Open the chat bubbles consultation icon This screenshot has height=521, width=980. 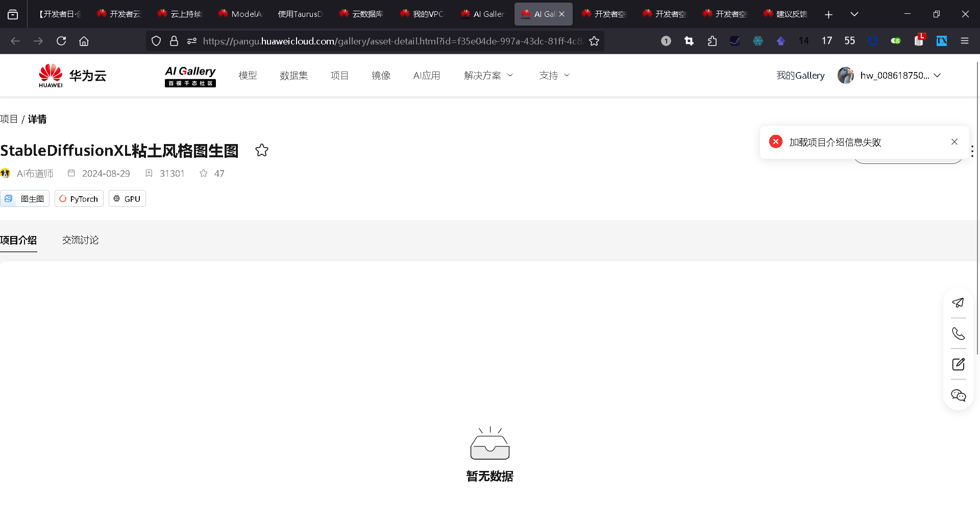(958, 395)
